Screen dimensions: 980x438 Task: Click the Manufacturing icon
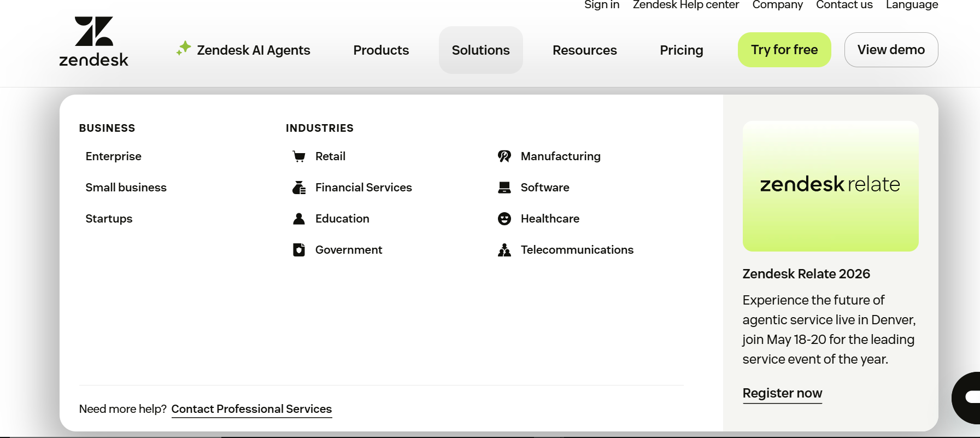(x=504, y=156)
